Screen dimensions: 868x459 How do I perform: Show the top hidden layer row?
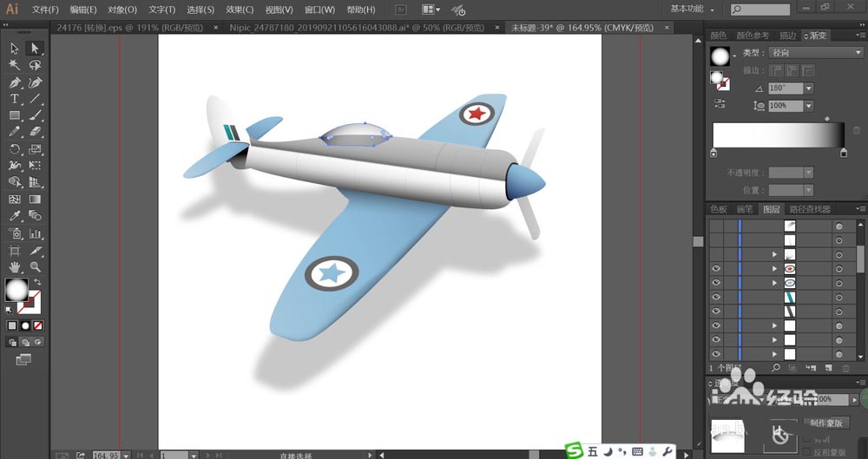click(x=716, y=226)
